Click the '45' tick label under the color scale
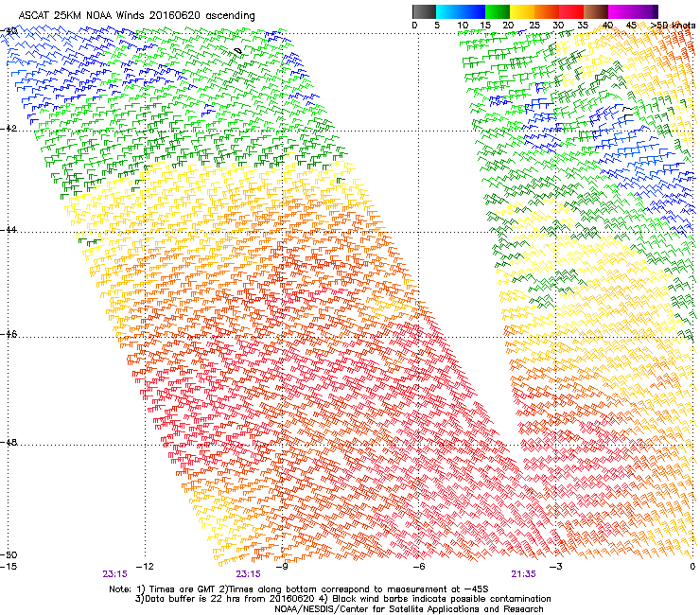 pyautogui.click(x=631, y=26)
